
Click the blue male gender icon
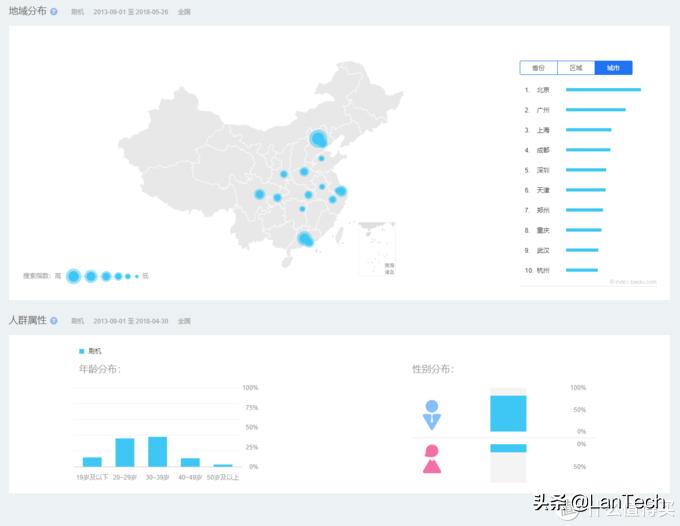tap(431, 414)
